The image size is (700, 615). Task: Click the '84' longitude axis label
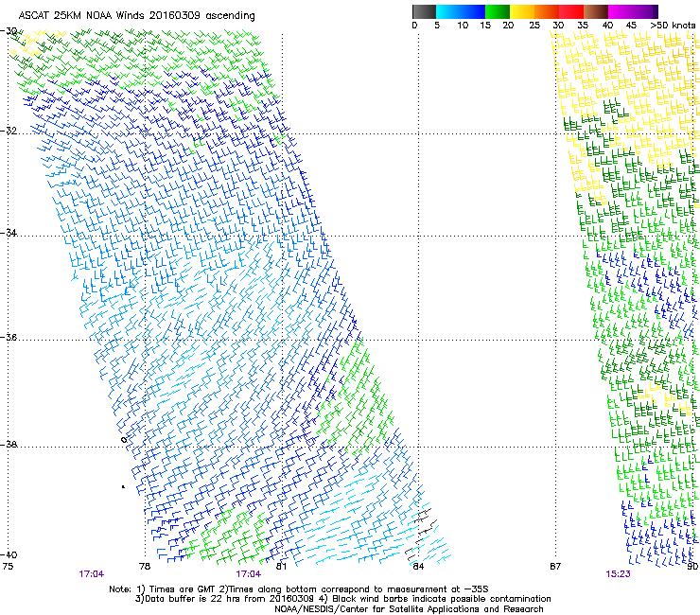[x=418, y=567]
